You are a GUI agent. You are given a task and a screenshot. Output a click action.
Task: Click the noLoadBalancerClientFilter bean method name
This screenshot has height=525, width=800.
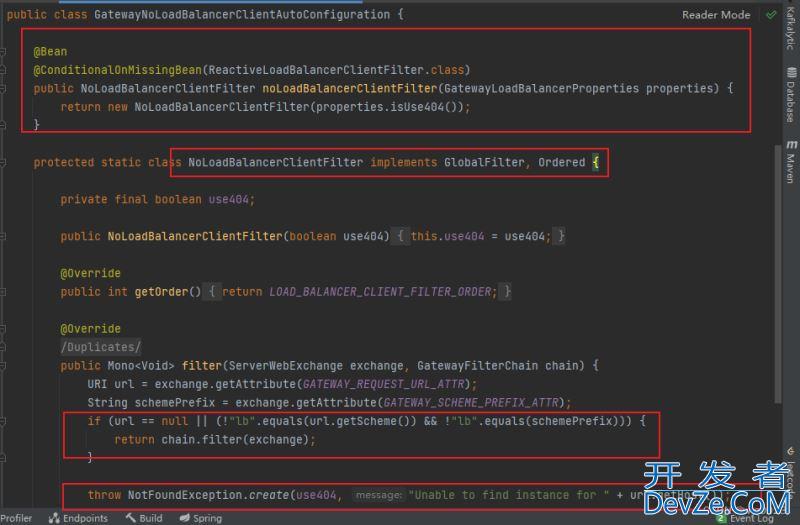coord(349,88)
